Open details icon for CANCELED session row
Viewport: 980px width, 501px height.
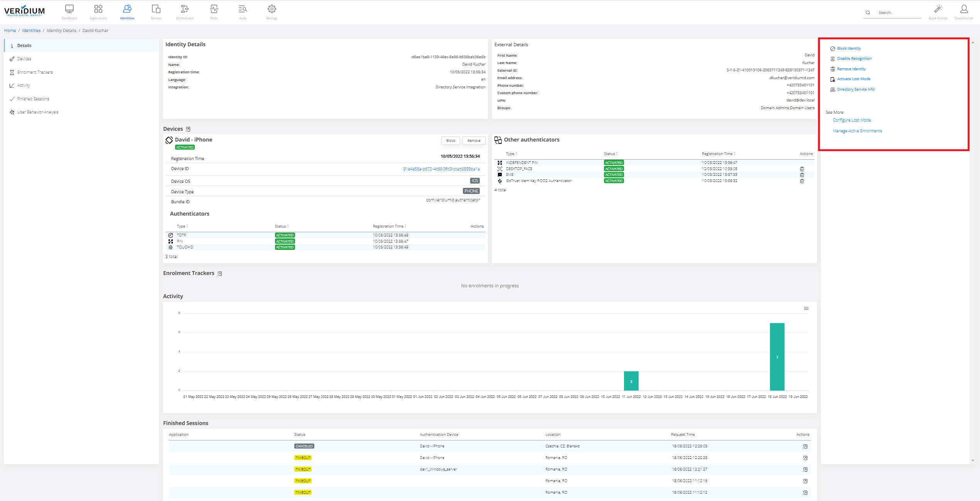click(805, 446)
